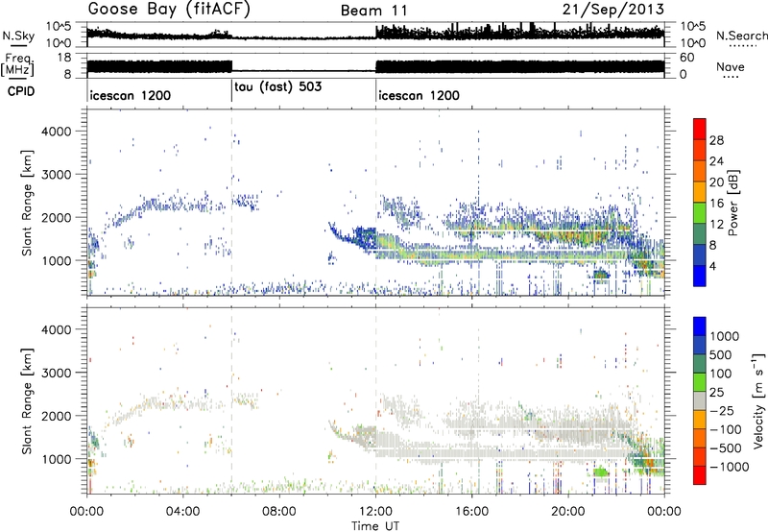Viewport: 768px width, 532px height.
Task: Click the 'Velocity [m s-1]' colorbar title
Action: (x=758, y=400)
